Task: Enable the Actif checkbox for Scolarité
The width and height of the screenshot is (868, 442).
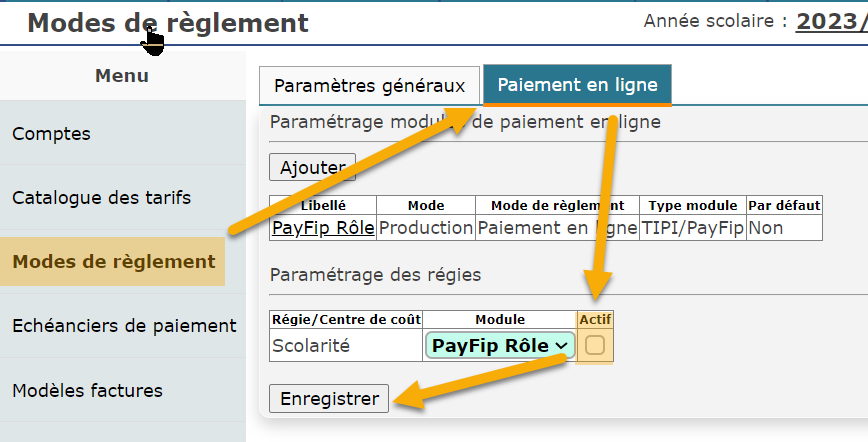Action: click(x=595, y=346)
